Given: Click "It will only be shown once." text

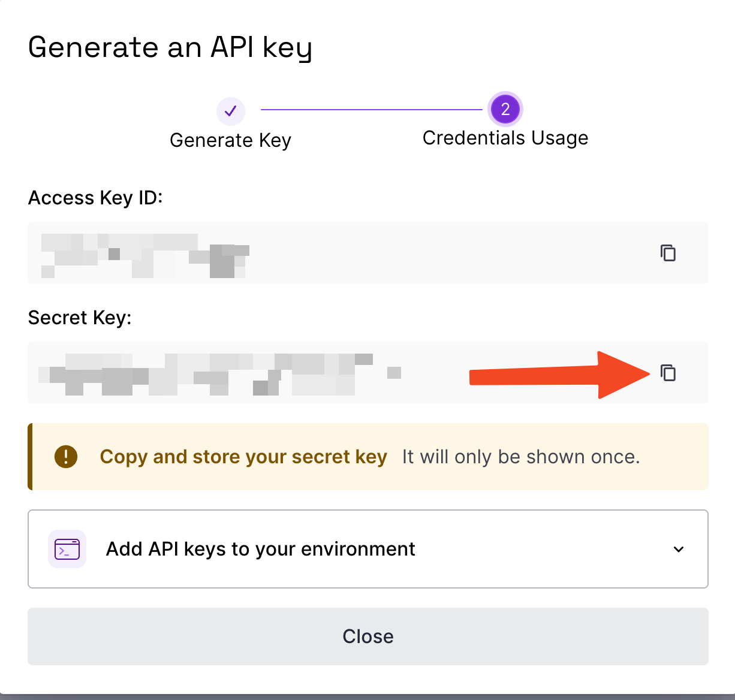Looking at the screenshot, I should coord(521,457).
